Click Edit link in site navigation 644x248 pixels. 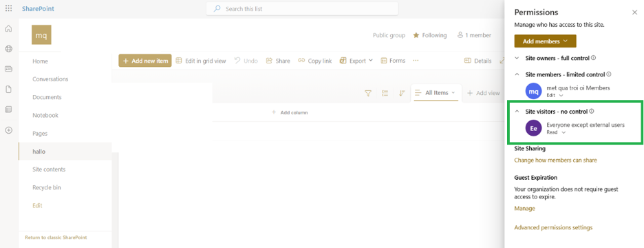pos(37,206)
